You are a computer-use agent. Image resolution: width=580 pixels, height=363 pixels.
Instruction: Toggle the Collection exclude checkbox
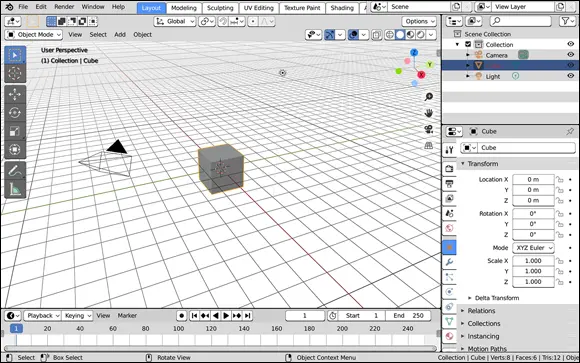(468, 44)
